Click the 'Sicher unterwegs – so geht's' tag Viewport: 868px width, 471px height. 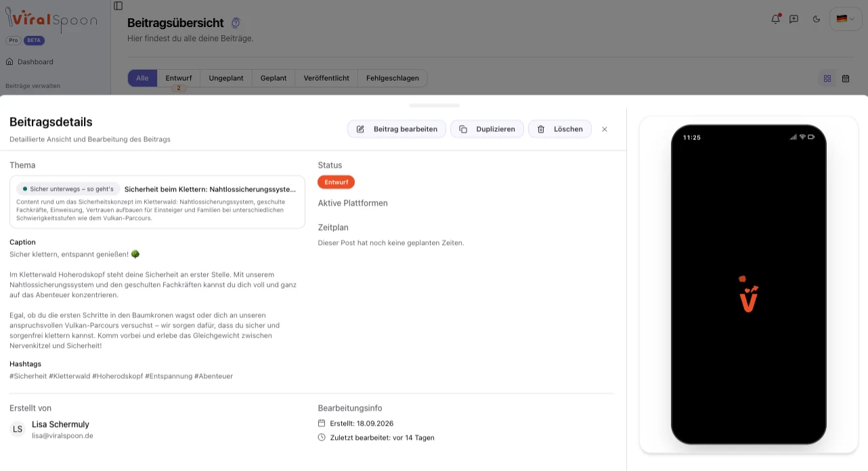tap(68, 189)
